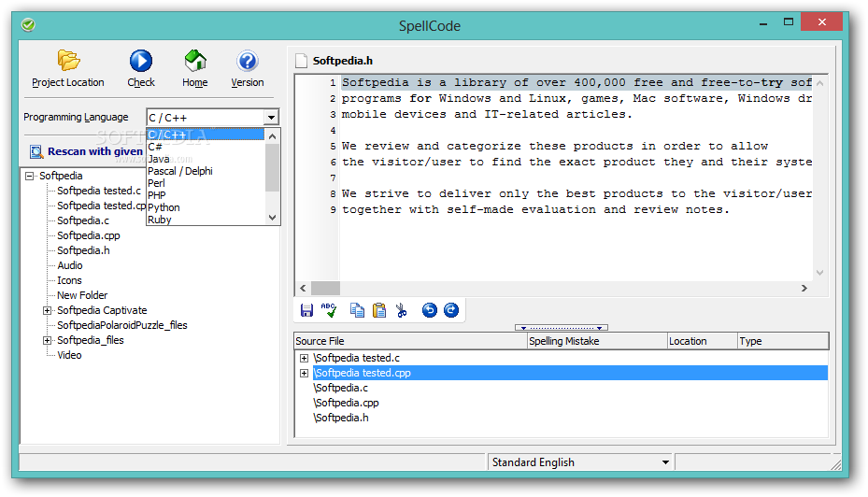Viewport: 868px width, 497px height.
Task: Open the Programming Language combo box arrow
Action: point(271,118)
